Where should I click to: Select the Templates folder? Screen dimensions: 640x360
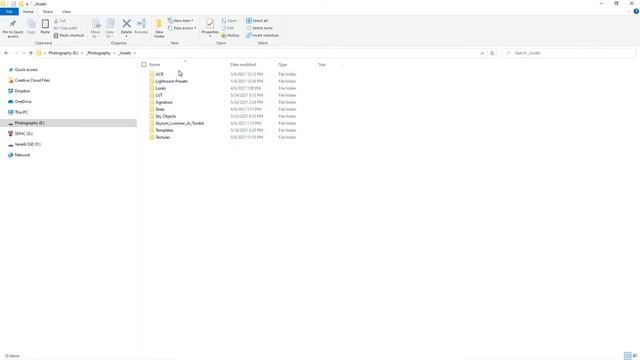pos(164,130)
